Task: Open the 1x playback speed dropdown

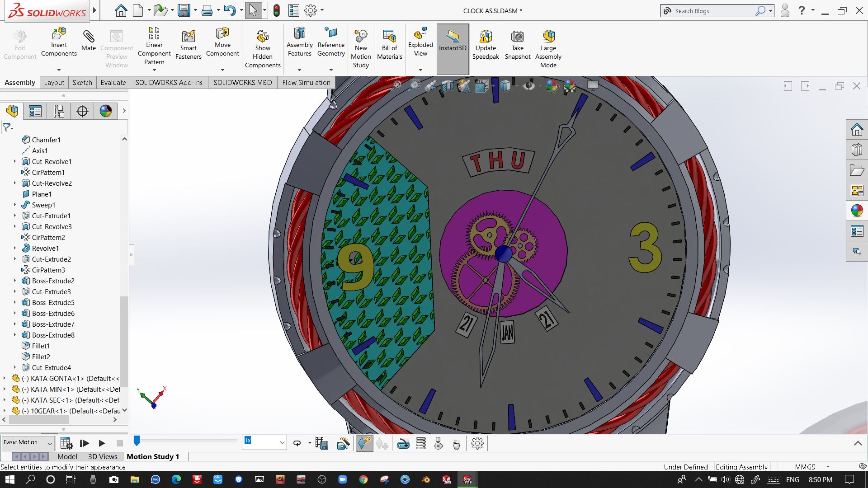Action: click(282, 443)
